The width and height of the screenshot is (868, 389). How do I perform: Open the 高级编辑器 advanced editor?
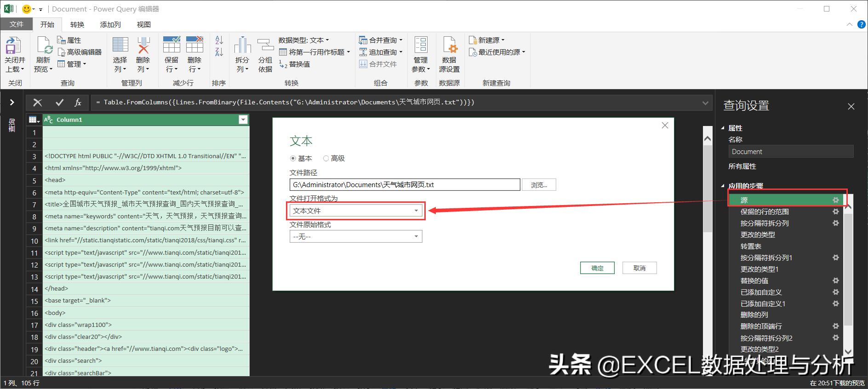(x=79, y=52)
